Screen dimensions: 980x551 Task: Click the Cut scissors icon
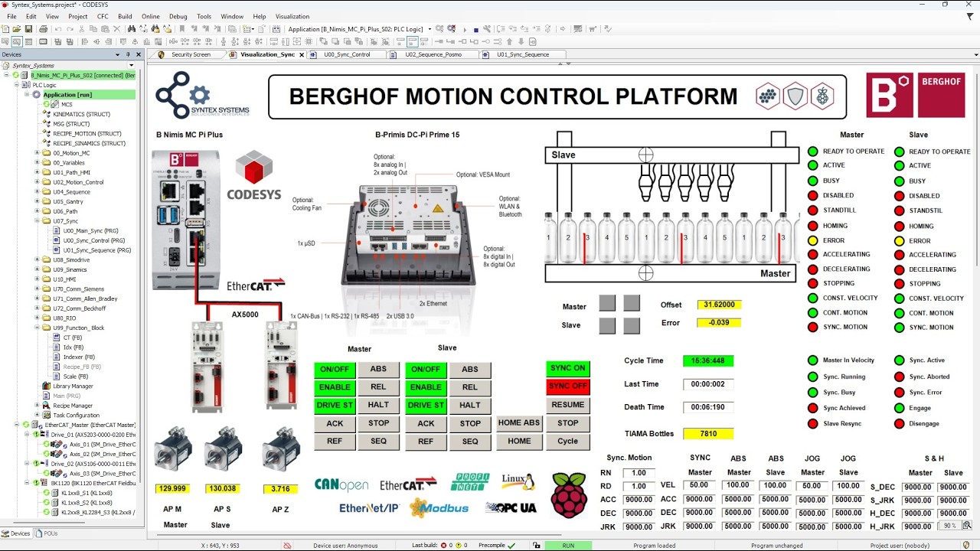pyautogui.click(x=81, y=29)
